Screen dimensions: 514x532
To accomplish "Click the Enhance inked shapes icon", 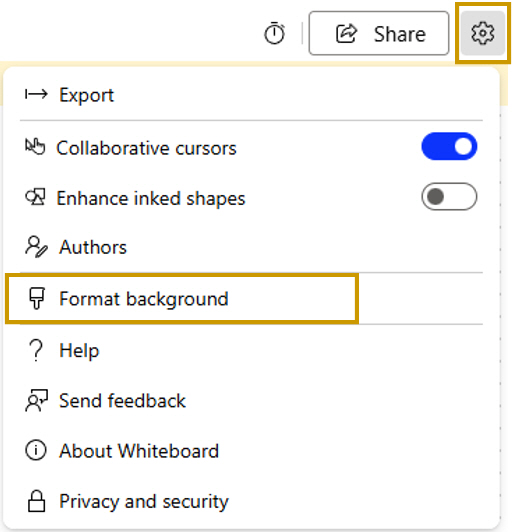I will 35,197.
